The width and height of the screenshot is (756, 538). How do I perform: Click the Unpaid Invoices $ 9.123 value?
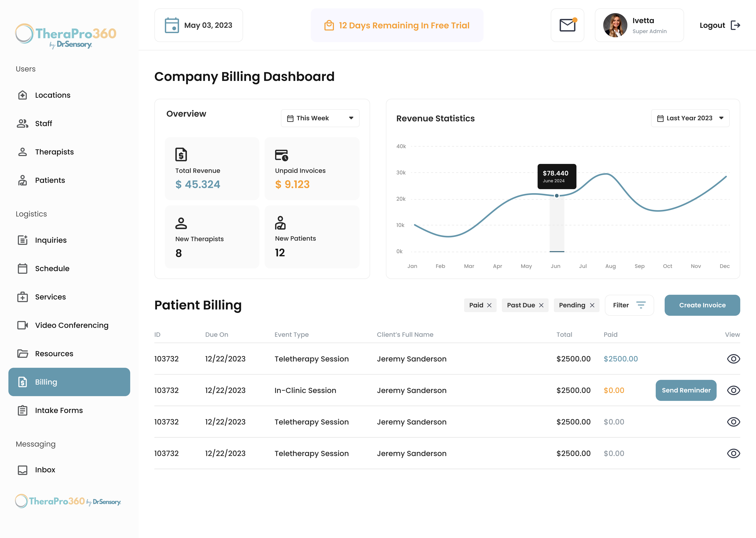292,184
